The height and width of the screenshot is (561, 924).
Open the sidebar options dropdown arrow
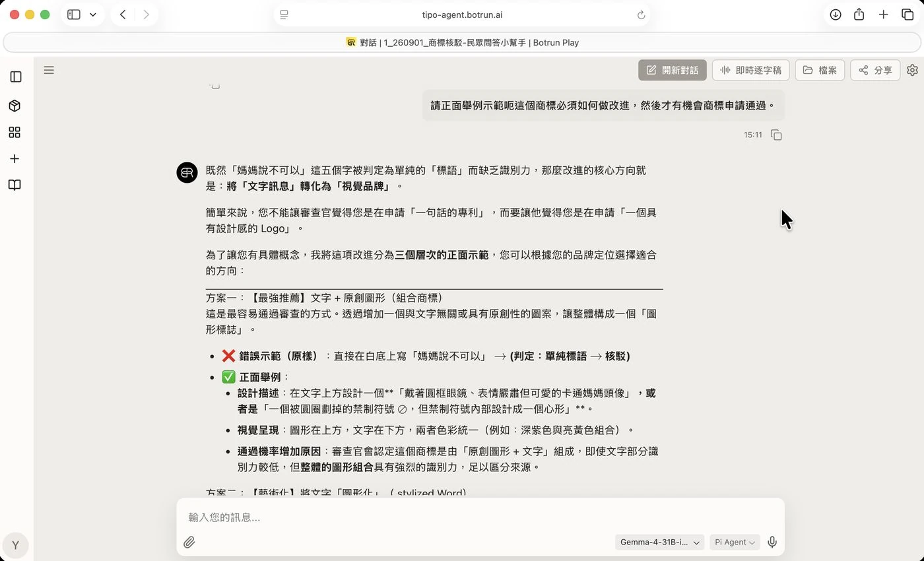tap(93, 15)
